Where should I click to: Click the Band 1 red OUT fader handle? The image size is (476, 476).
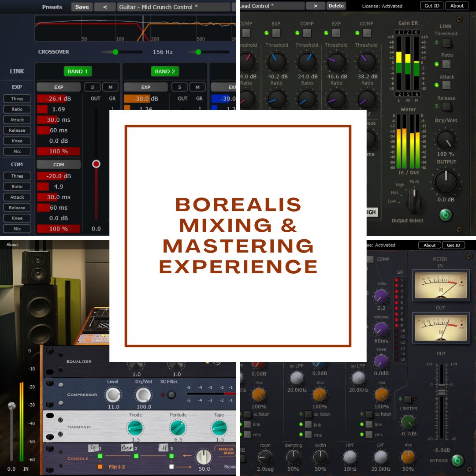pos(96,164)
